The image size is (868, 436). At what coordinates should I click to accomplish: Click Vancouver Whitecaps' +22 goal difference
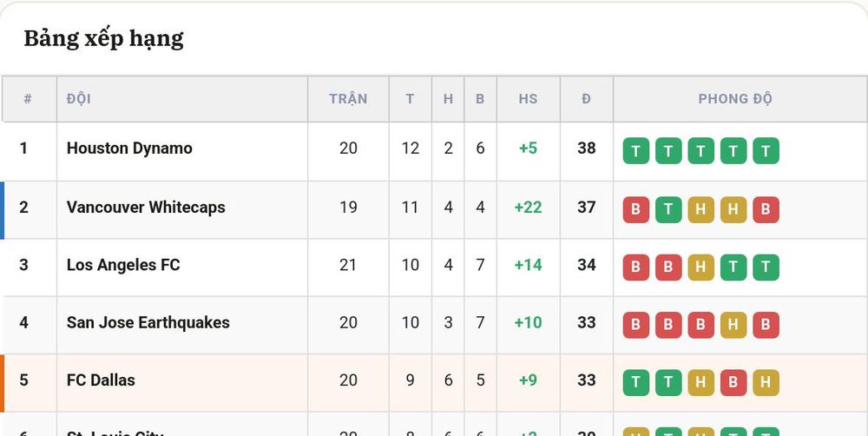[528, 208]
